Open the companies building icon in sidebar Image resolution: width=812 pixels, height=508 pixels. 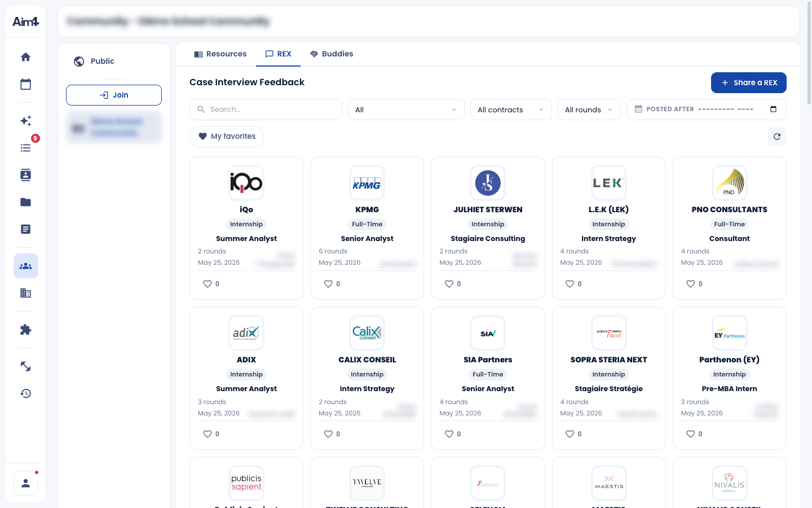[x=25, y=293]
